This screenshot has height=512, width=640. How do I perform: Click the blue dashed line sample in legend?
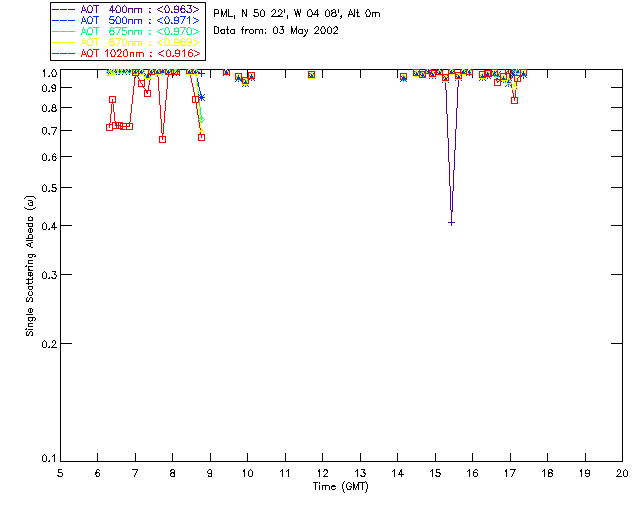click(x=64, y=20)
